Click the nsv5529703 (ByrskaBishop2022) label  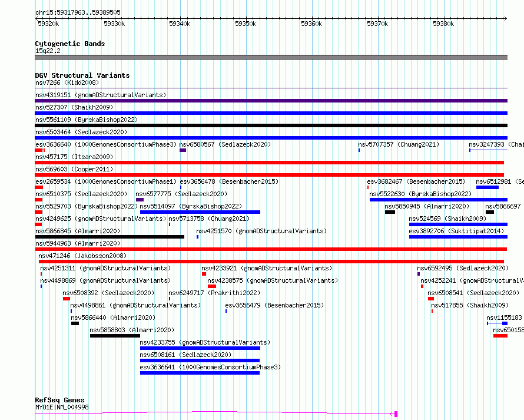point(87,206)
